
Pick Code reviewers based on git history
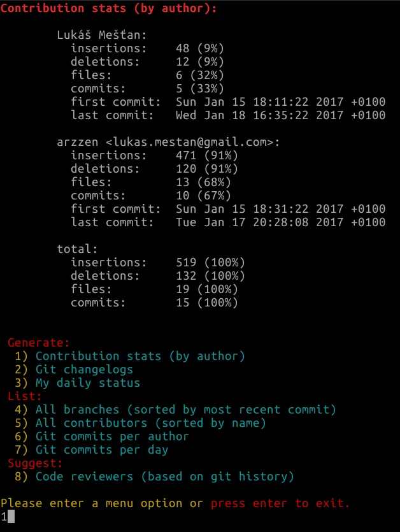pyautogui.click(x=154, y=477)
